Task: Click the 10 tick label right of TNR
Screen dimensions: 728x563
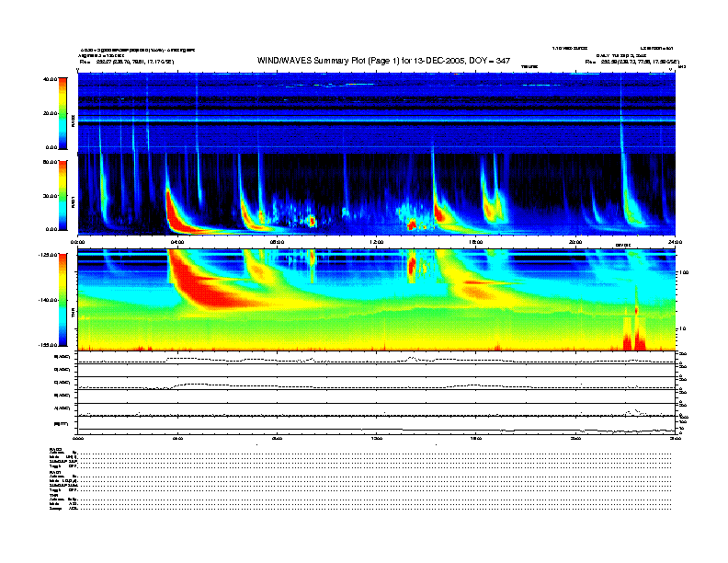Action: pyautogui.click(x=684, y=328)
